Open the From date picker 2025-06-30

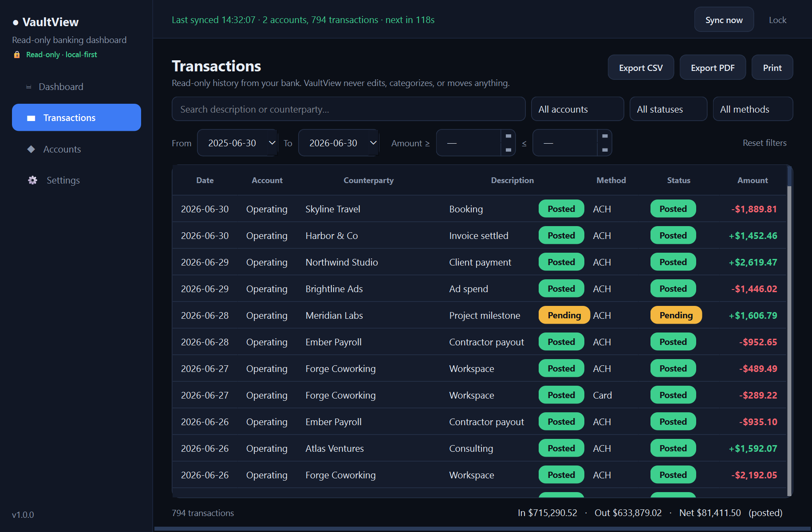tap(237, 143)
